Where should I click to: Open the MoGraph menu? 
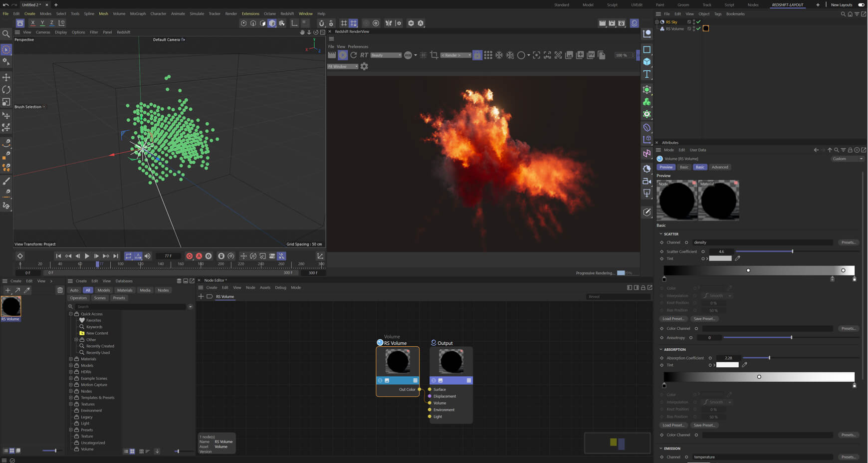pyautogui.click(x=138, y=13)
